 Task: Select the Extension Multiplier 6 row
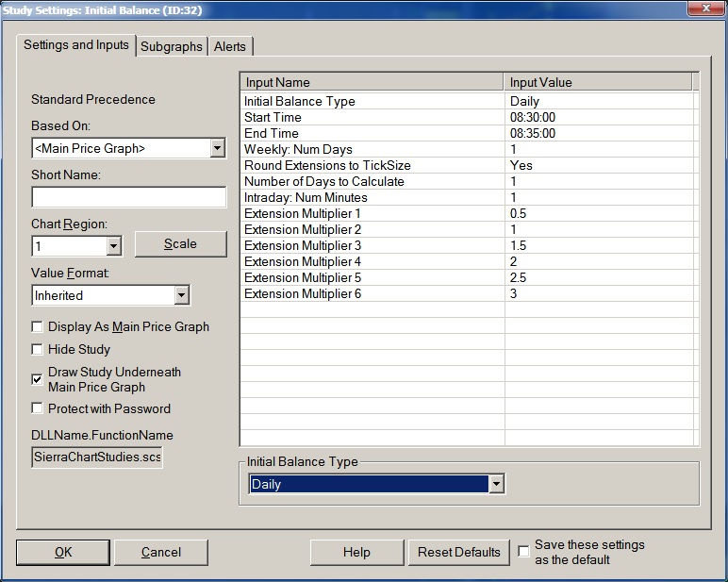(467, 293)
